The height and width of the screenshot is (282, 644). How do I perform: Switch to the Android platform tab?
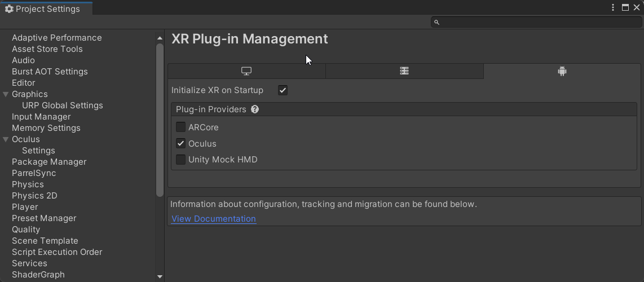click(x=562, y=71)
